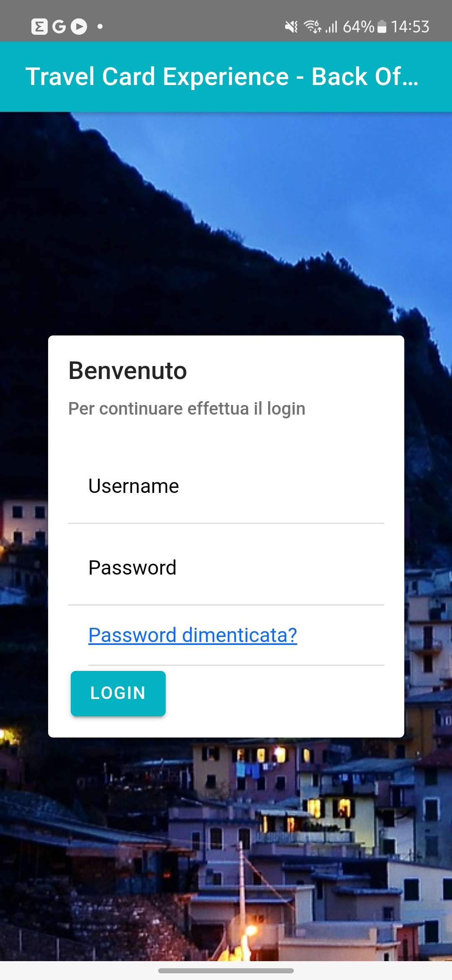Tap the Sigma app notification icon
This screenshot has height=980, width=452.
39,27
